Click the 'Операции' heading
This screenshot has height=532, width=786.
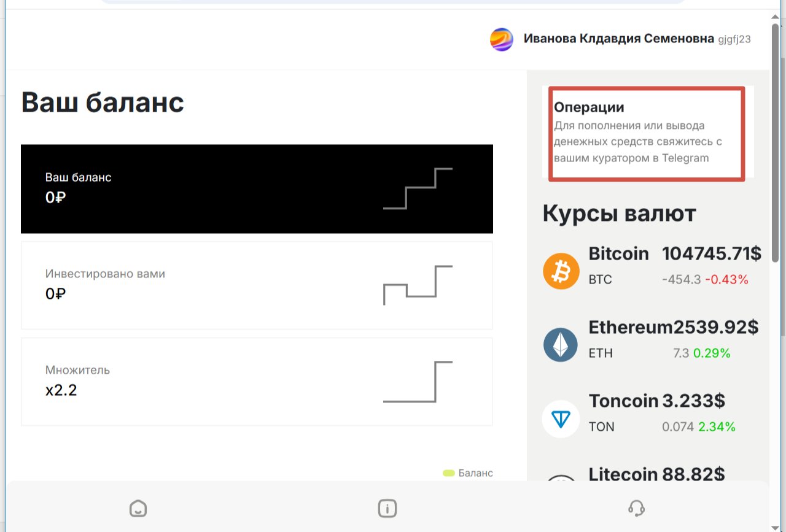[589, 107]
